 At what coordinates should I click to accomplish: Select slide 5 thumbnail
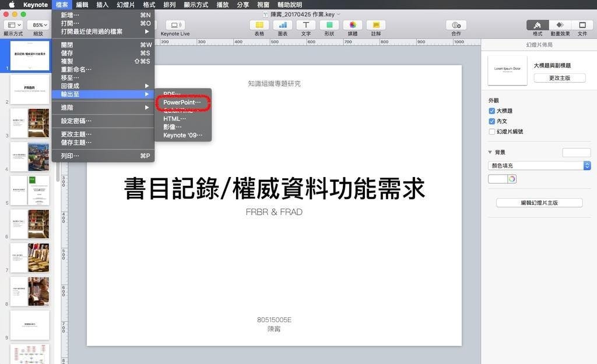30,190
